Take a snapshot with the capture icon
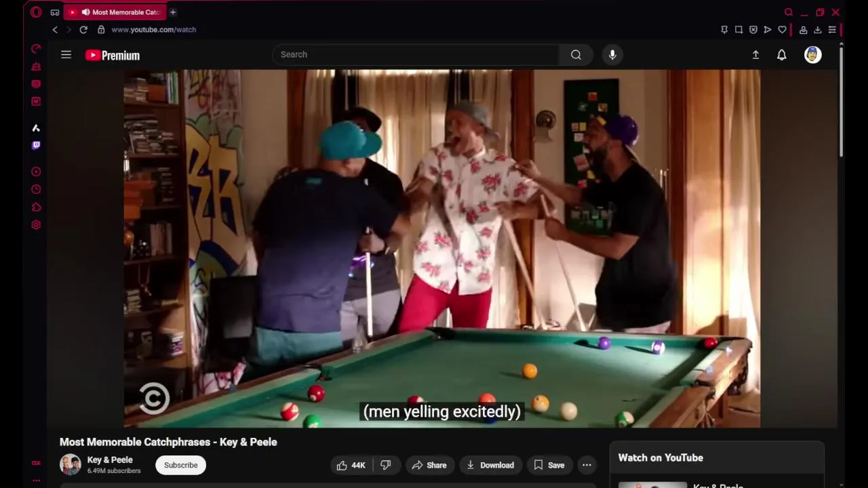 [738, 30]
